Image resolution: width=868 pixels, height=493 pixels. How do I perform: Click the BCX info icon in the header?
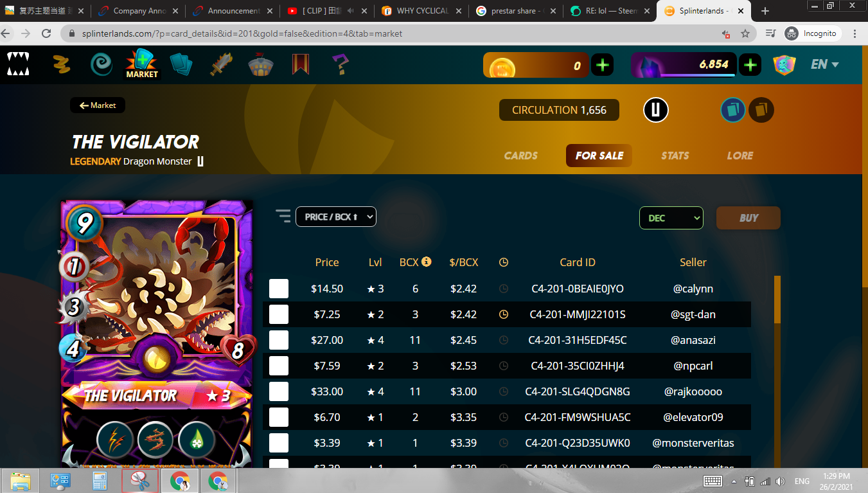(x=426, y=262)
